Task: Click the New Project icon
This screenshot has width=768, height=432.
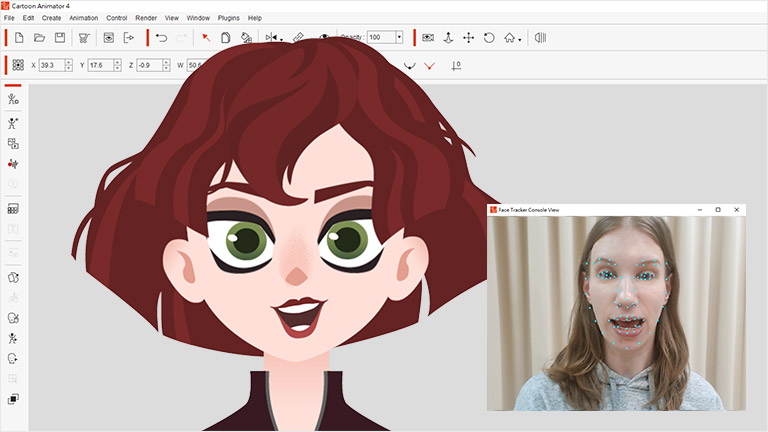Action: [x=19, y=38]
